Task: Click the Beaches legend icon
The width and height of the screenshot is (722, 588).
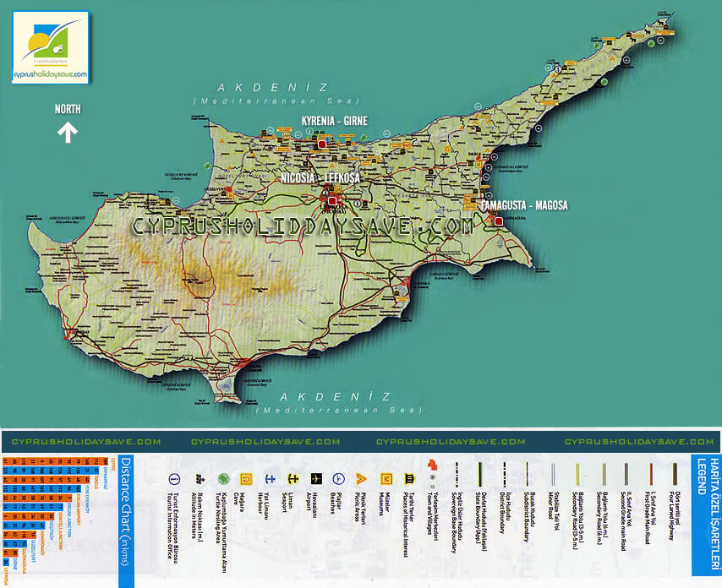Action: coord(339,478)
